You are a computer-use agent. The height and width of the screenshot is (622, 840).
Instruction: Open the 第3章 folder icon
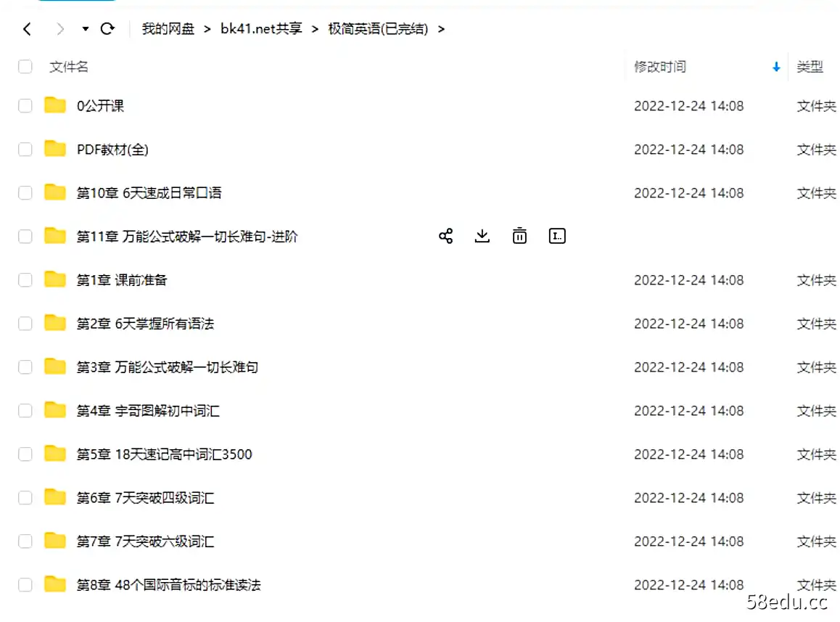point(54,367)
